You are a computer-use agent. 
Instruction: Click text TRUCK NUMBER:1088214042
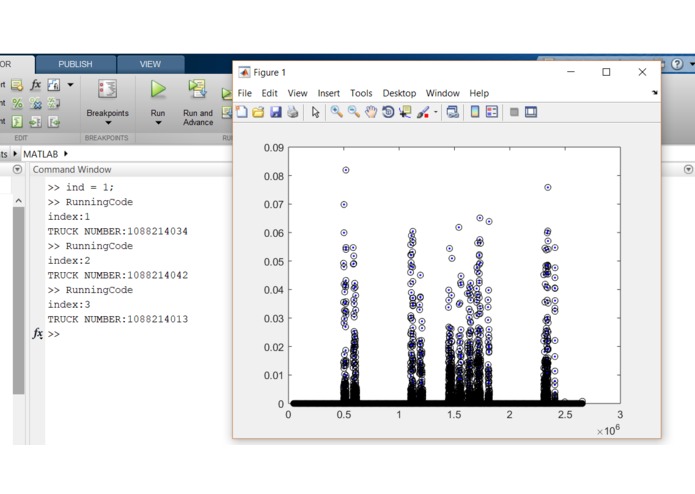pos(117,275)
